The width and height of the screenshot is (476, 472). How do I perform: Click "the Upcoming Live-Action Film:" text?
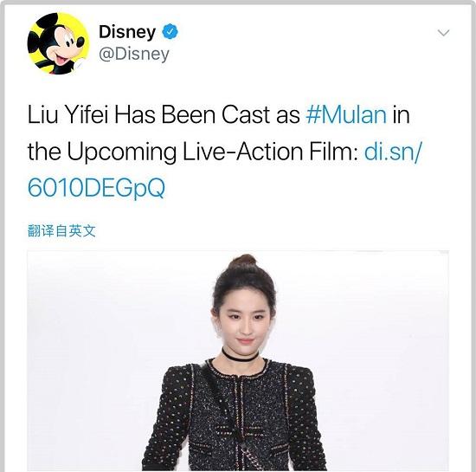point(193,152)
